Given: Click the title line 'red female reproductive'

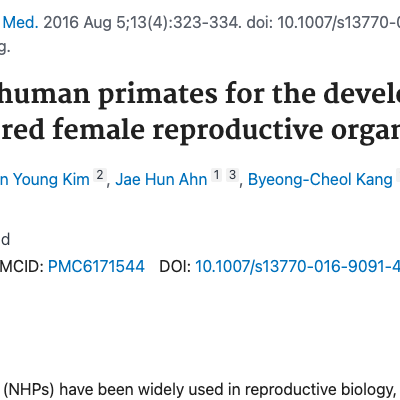Looking at the screenshot, I should (x=162, y=130).
